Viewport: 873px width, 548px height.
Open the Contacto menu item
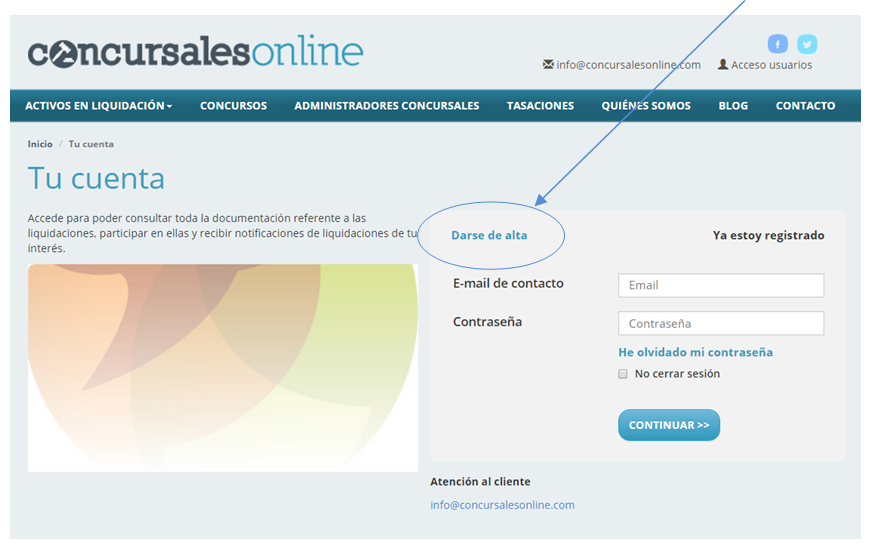805,106
